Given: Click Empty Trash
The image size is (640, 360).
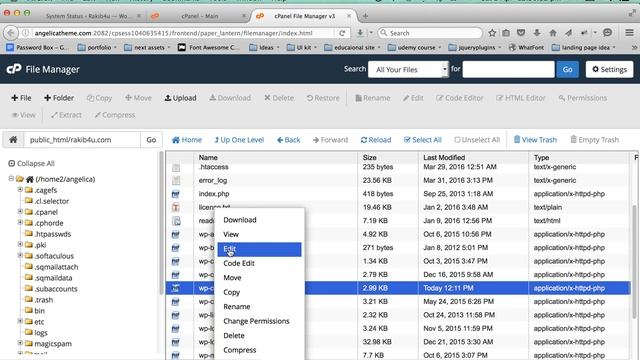Looking at the screenshot, I should click(594, 140).
